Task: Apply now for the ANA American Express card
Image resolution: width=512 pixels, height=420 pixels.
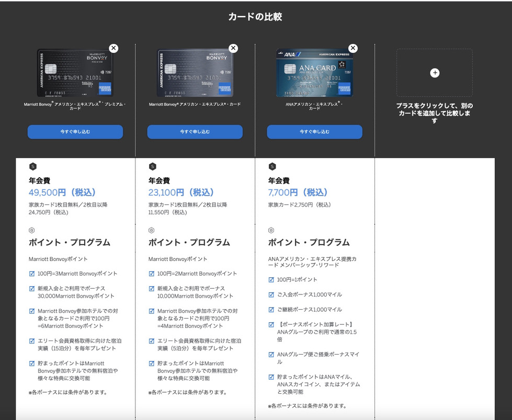Action: pyautogui.click(x=314, y=132)
